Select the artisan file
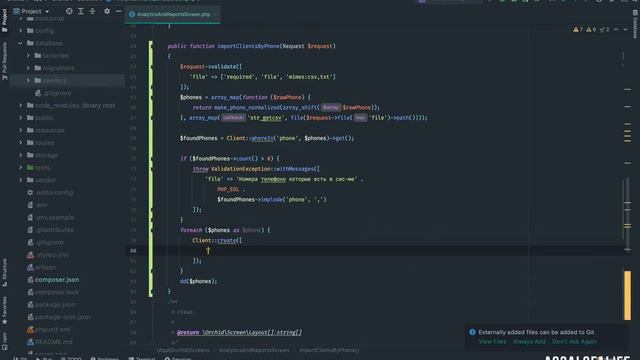 click(41, 267)
